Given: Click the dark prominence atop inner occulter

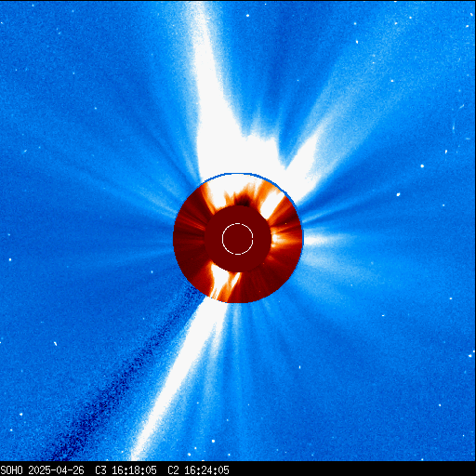Looking at the screenshot, I should pyautogui.click(x=243, y=199).
